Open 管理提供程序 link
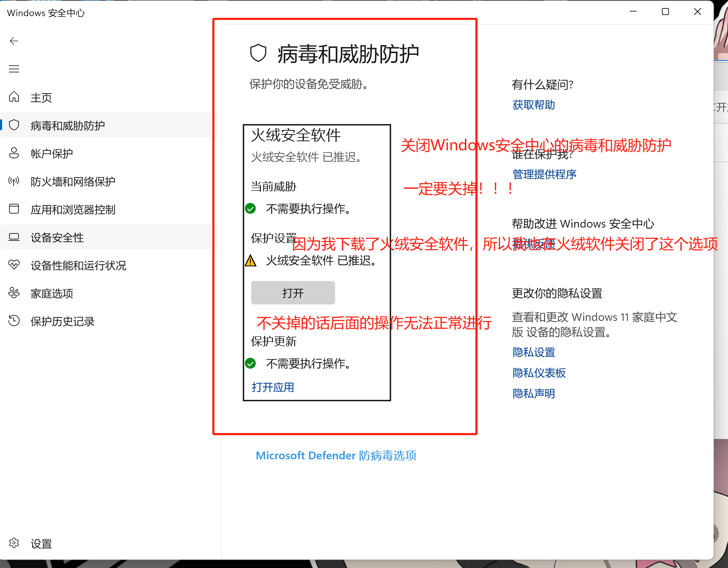 pyautogui.click(x=544, y=174)
